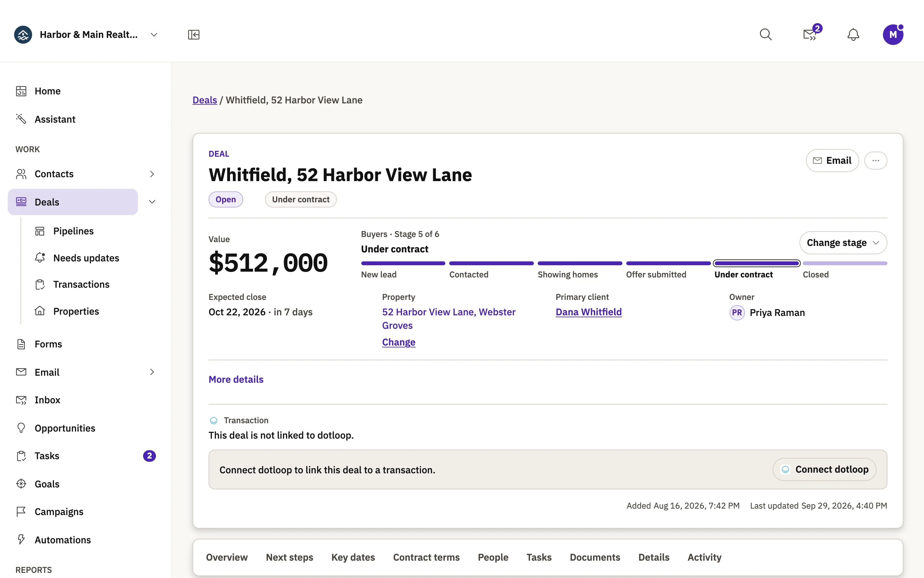This screenshot has height=578, width=924.
Task: Open notifications with the bell icon
Action: (x=853, y=35)
